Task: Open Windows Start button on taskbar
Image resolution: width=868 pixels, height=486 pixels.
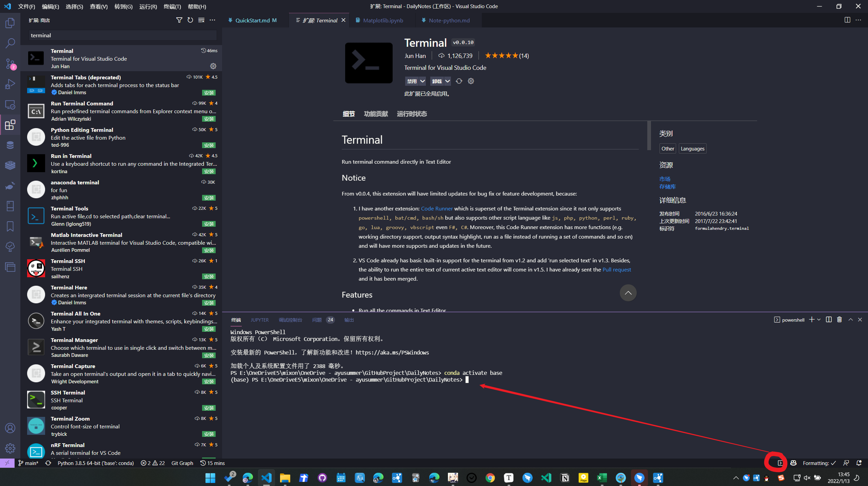Action: click(x=210, y=478)
